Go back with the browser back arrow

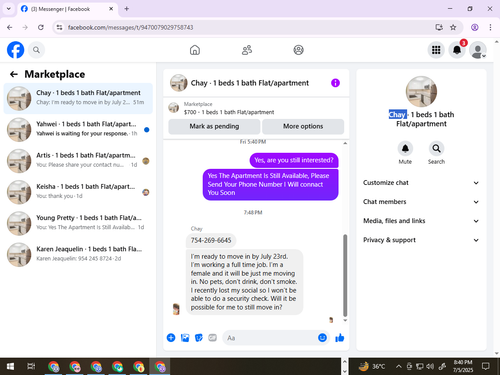pos(10,27)
